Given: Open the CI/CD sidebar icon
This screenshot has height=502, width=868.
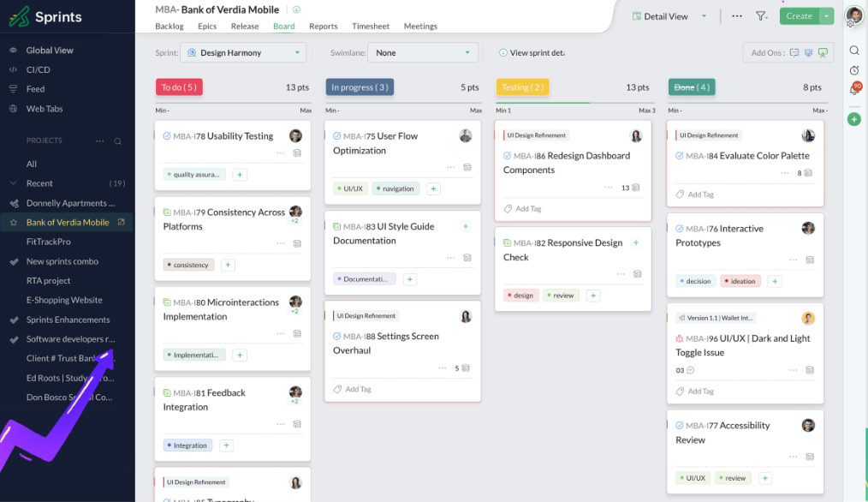Looking at the screenshot, I should click(x=14, y=69).
